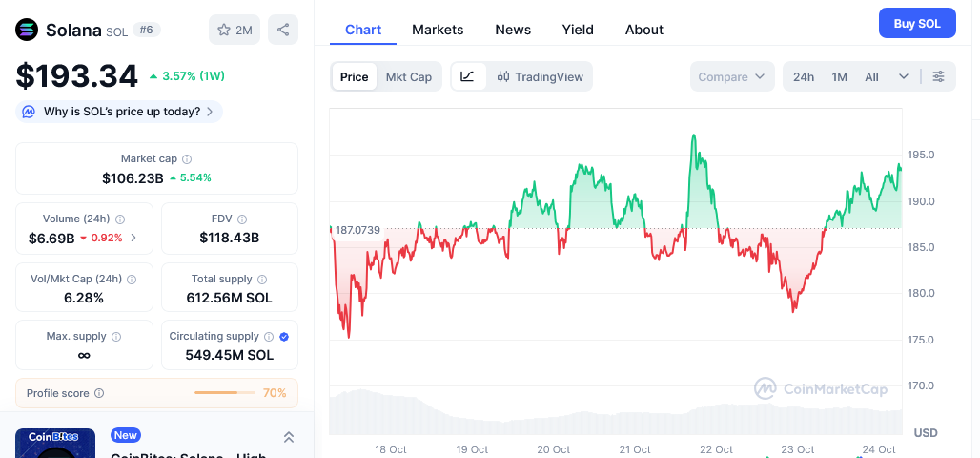This screenshot has height=458, width=980.
Task: Expand the Volume (24h) details arrow
Action: [x=133, y=238]
